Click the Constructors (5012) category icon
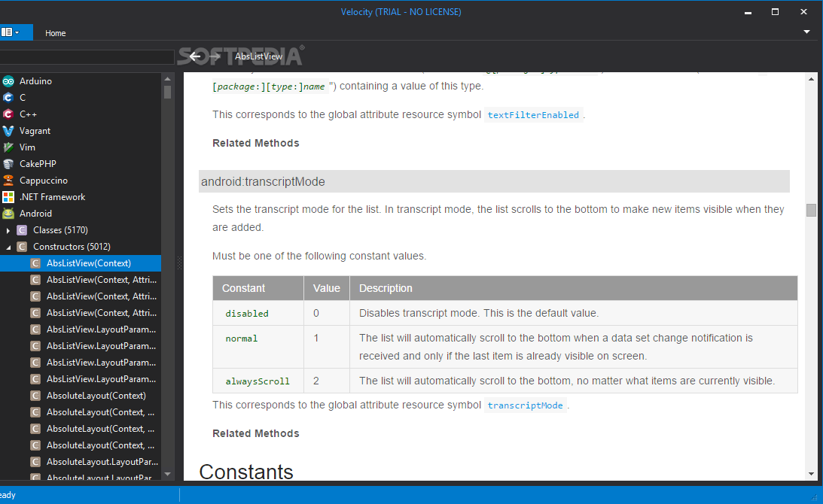This screenshot has height=504, width=823. pos(22,247)
